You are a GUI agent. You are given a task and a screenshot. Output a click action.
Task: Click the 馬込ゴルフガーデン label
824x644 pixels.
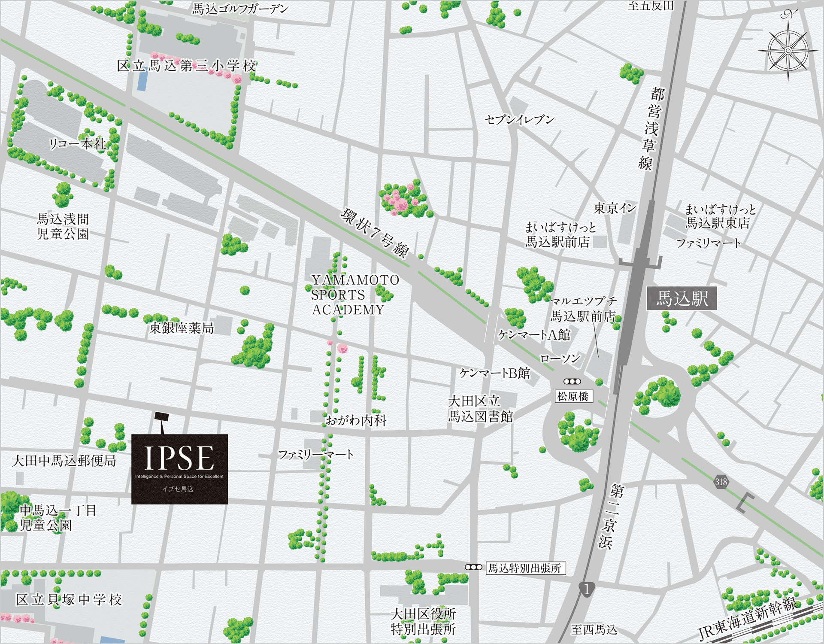click(x=240, y=9)
